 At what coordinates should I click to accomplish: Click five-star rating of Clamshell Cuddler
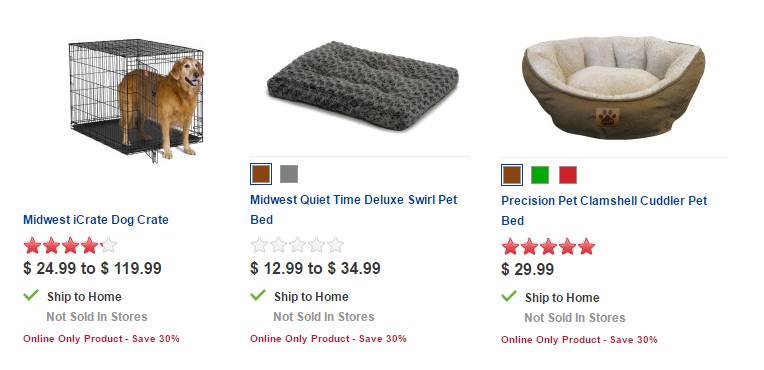pos(549,246)
